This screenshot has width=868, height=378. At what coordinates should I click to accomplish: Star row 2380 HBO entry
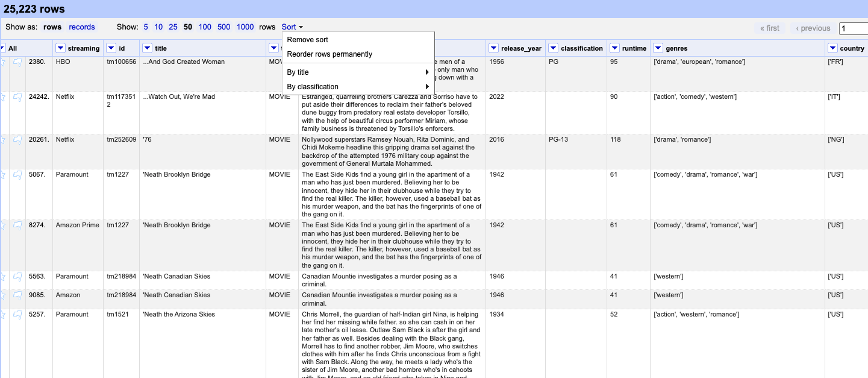coord(4,62)
